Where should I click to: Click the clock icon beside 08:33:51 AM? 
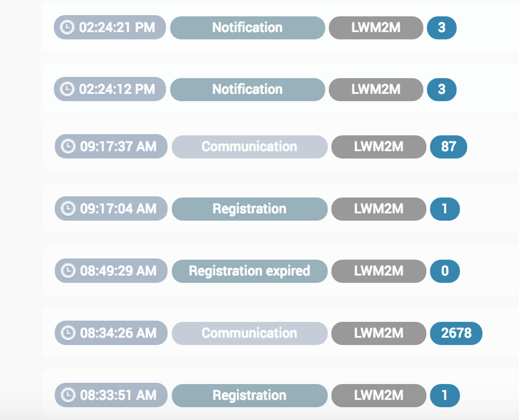point(68,395)
